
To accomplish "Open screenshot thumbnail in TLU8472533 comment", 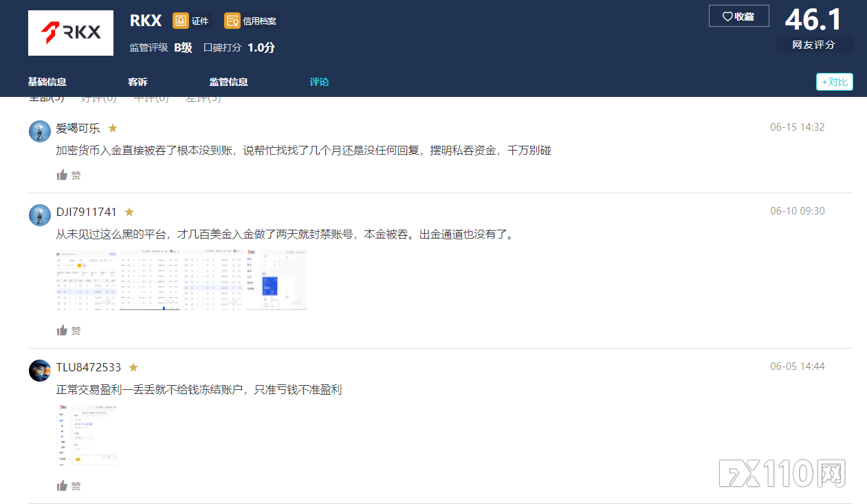I will 87,436.
